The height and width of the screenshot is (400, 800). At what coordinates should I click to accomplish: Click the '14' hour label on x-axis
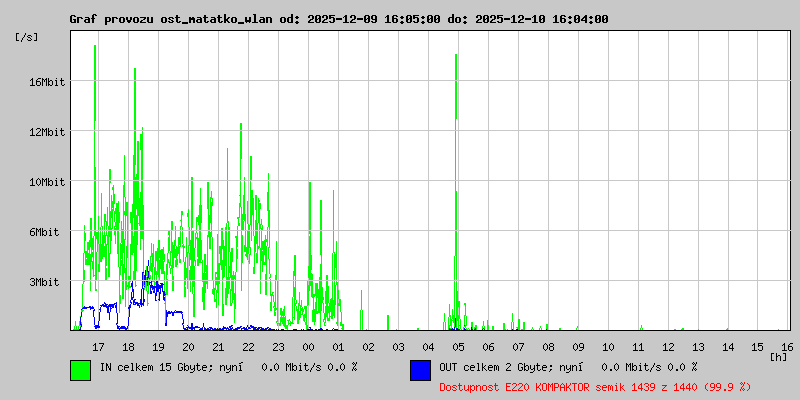point(728,347)
